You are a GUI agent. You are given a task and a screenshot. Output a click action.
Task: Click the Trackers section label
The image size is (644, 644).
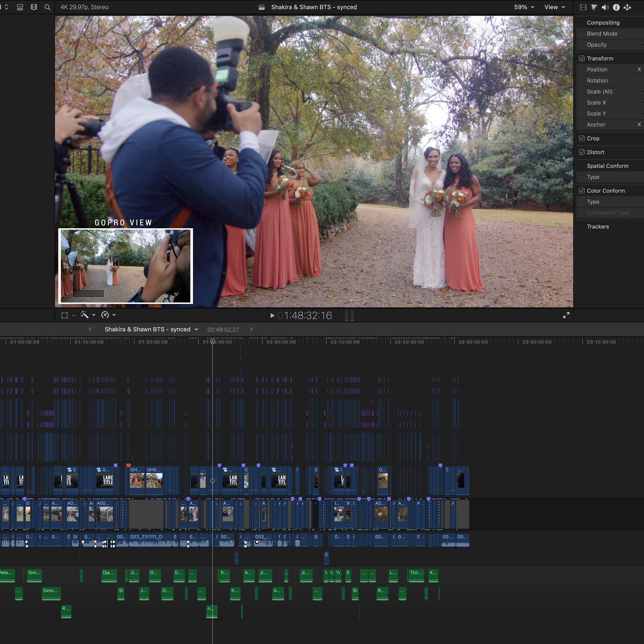click(x=598, y=227)
